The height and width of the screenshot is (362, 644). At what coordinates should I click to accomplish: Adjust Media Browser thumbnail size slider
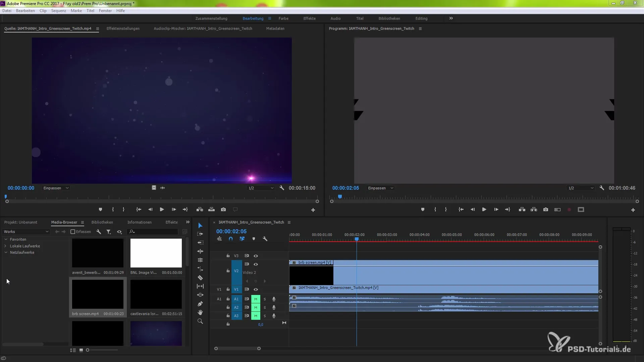(88, 350)
